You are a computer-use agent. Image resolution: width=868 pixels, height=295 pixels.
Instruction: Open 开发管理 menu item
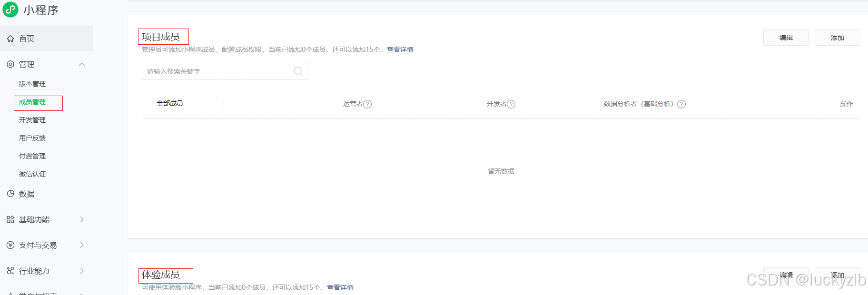click(32, 120)
